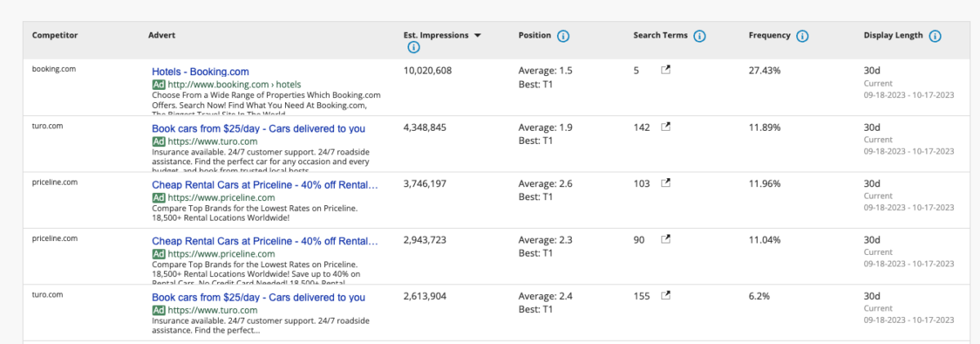Click the Search Terms info icon
This screenshot has width=980, height=344.
tap(700, 36)
